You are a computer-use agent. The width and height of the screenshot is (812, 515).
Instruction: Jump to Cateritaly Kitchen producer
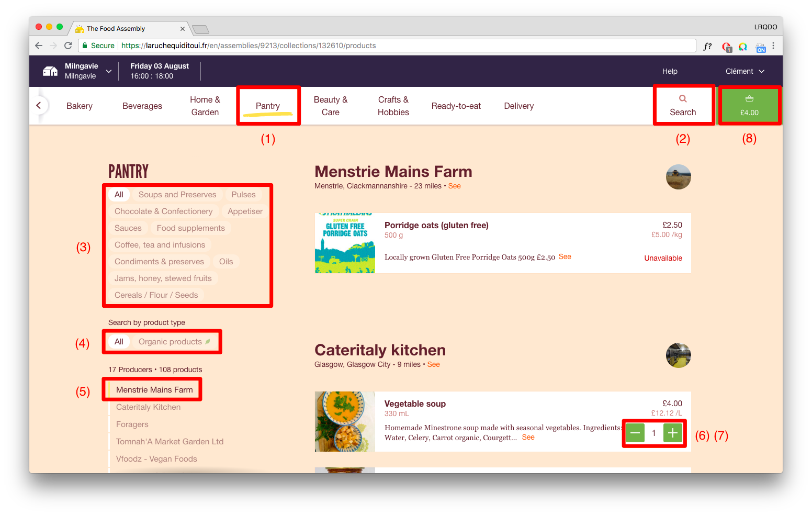[148, 407]
